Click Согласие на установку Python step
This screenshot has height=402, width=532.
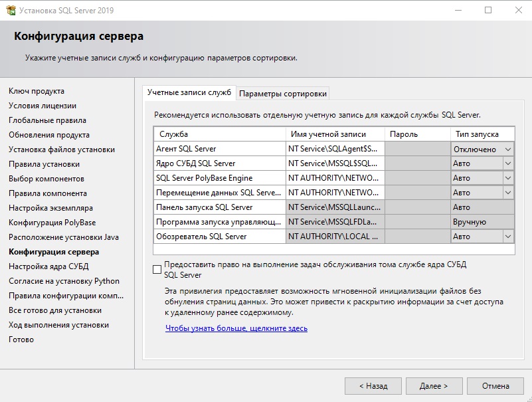click(x=64, y=281)
